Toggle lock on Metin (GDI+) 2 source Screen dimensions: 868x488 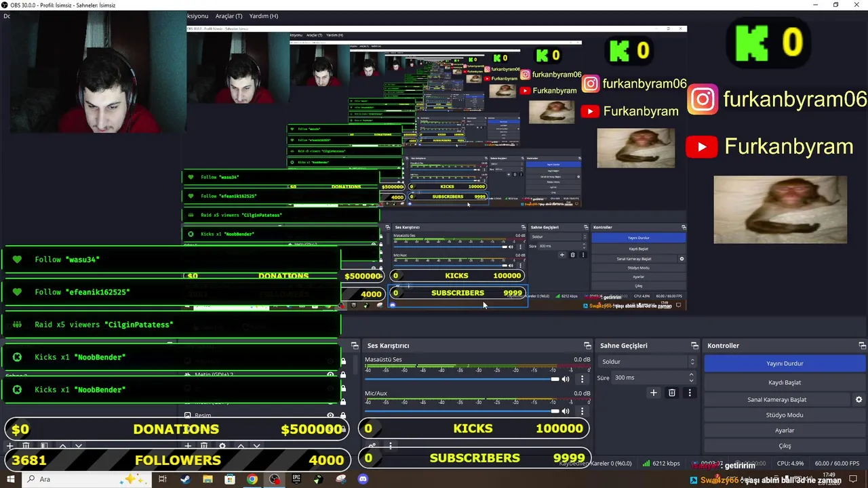(x=343, y=375)
